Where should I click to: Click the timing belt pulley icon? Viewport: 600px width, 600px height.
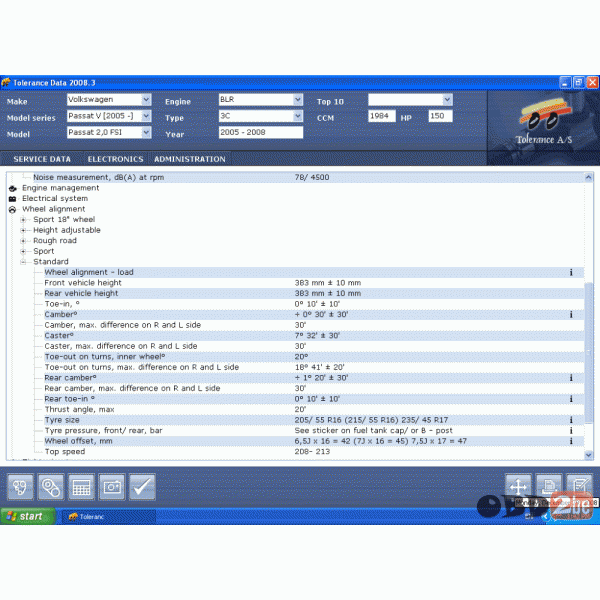pyautogui.click(x=51, y=487)
